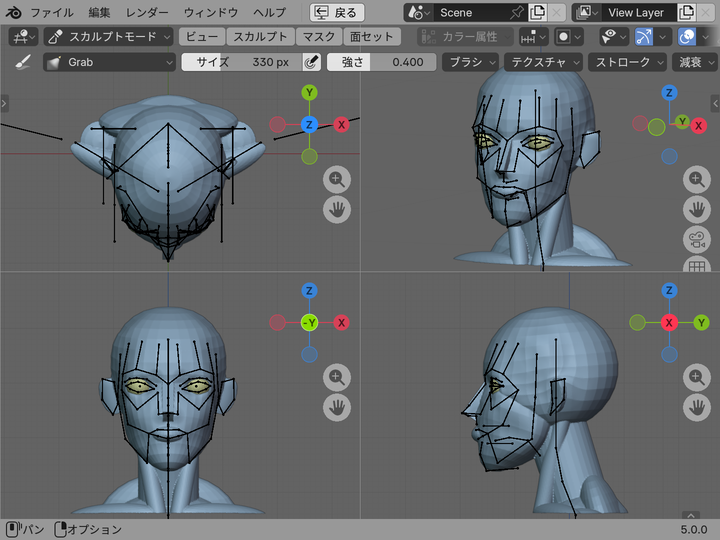Viewport: 720px width, 540px height.
Task: Open the スカルプトモード mode dropdown
Action: click(x=108, y=37)
